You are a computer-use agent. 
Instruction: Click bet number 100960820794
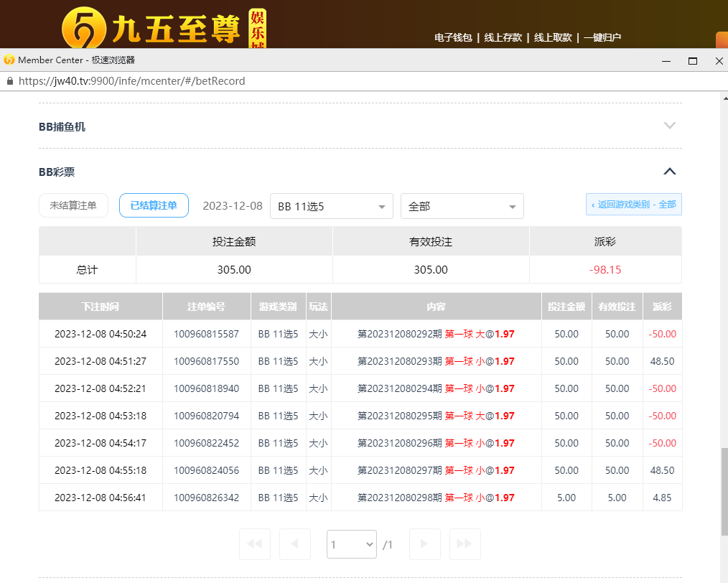[x=206, y=416]
